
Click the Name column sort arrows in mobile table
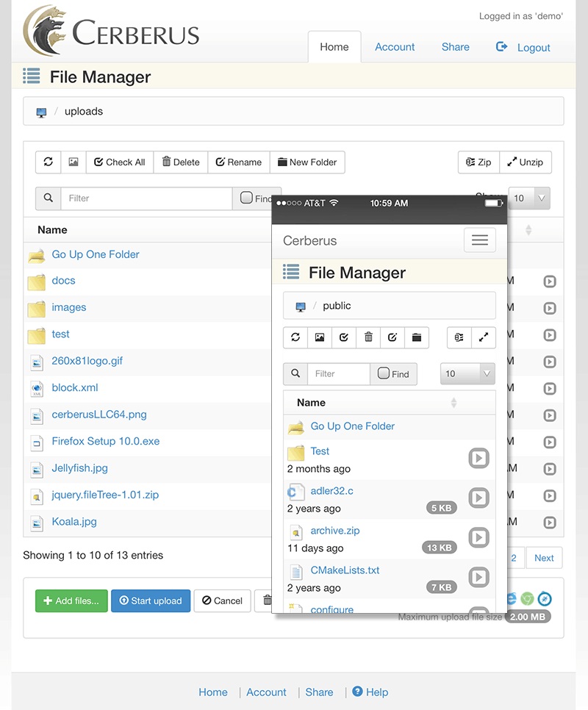tap(453, 403)
